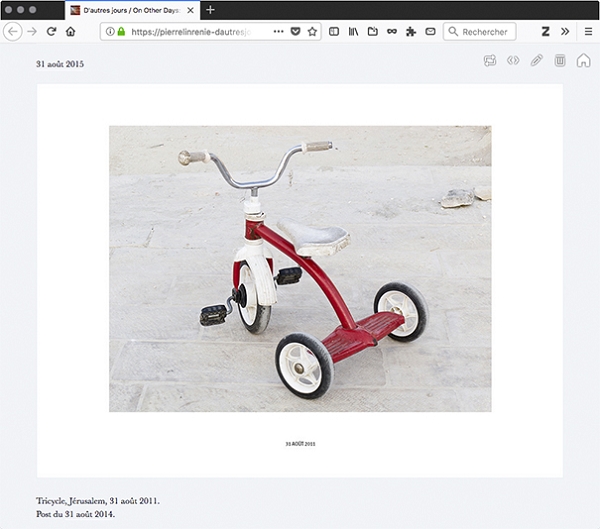Bookmark this page with the star icon
600x529 pixels.
click(312, 32)
